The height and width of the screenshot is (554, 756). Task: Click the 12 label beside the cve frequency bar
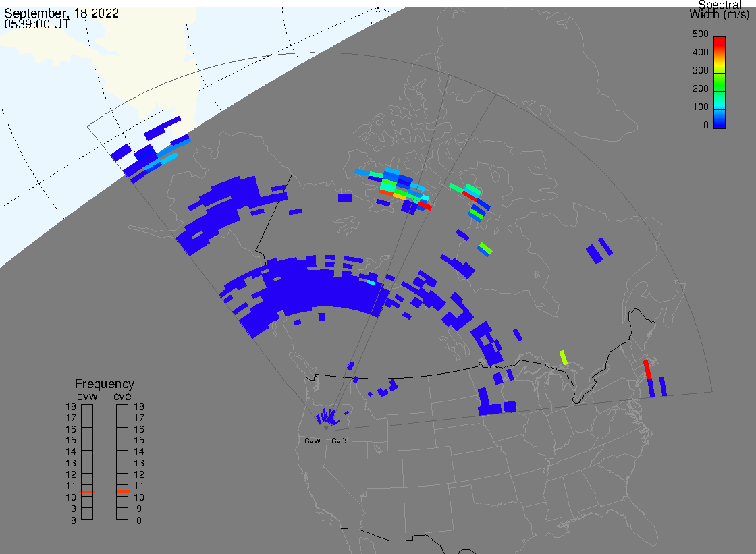pyautogui.click(x=139, y=475)
